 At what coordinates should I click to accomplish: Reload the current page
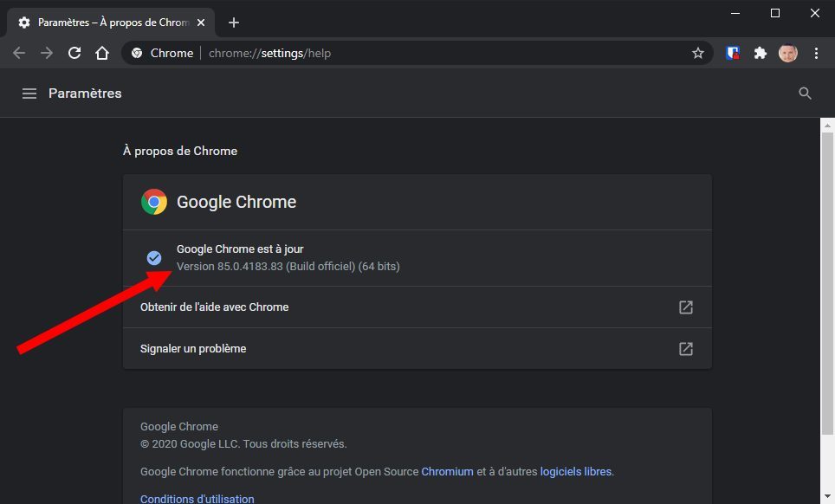pyautogui.click(x=74, y=53)
